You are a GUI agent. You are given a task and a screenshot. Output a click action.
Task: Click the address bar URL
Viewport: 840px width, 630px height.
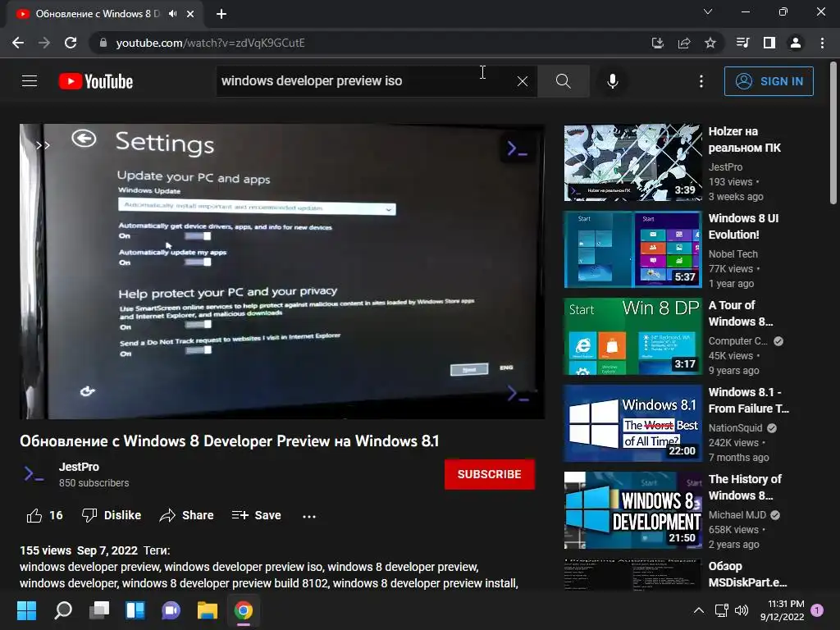210,43
